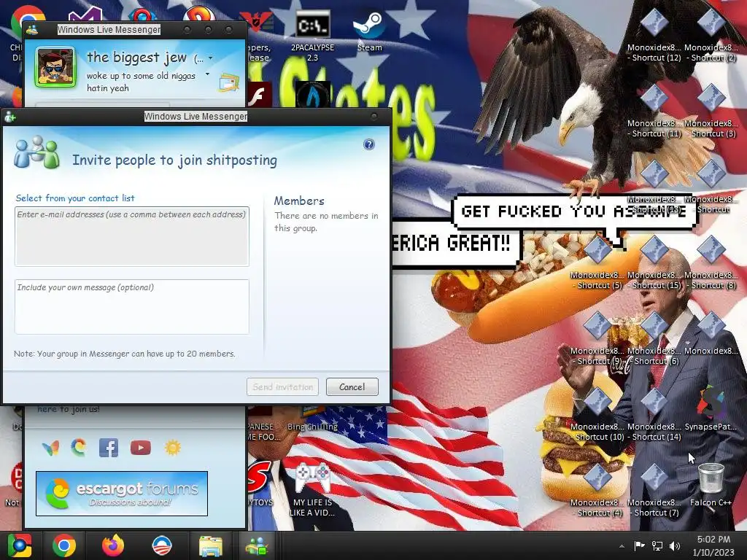Select Monoxidex8 Shortcut (9) desktop icon
This screenshot has height=560, width=747.
click(x=597, y=339)
